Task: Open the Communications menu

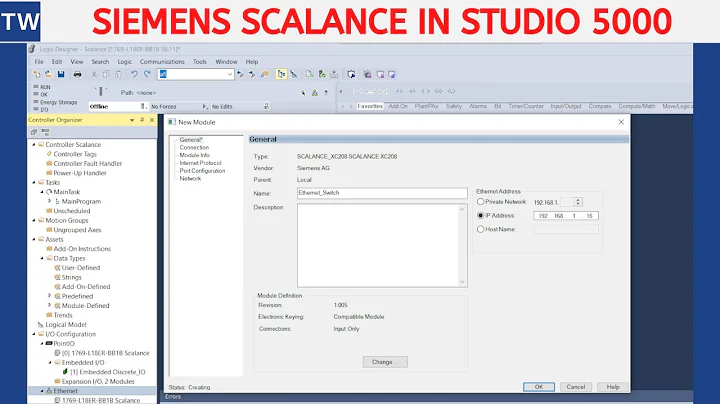Action: click(162, 62)
